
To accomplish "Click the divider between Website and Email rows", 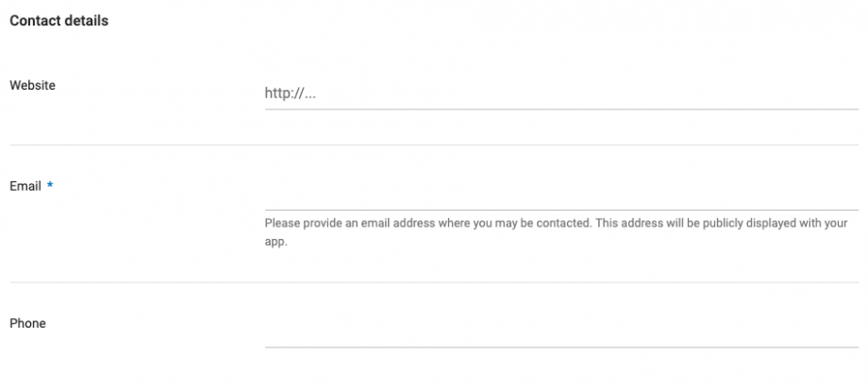I will coord(434,144).
